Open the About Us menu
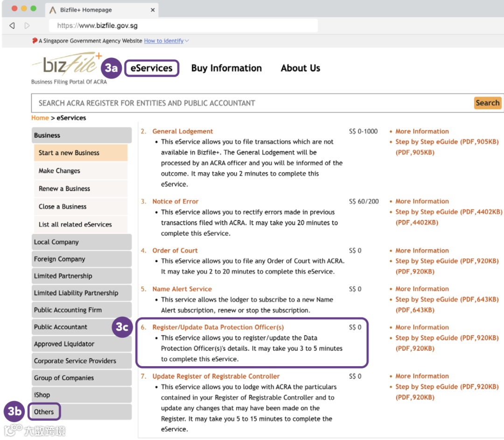Screen dimensions: 504x440 click(x=300, y=68)
